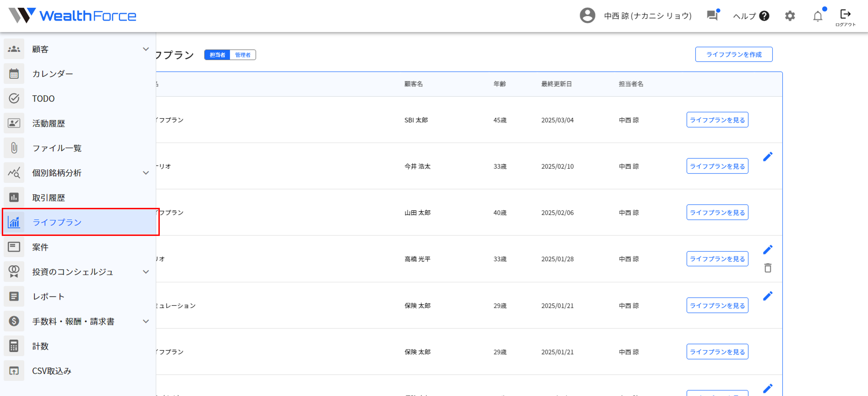Click the pencil edit icon for 高橋 光平
This screenshot has height=396, width=868.
pos(768,250)
